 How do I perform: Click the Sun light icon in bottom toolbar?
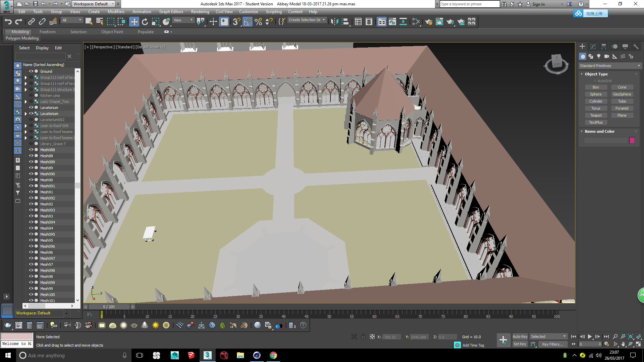(x=156, y=325)
